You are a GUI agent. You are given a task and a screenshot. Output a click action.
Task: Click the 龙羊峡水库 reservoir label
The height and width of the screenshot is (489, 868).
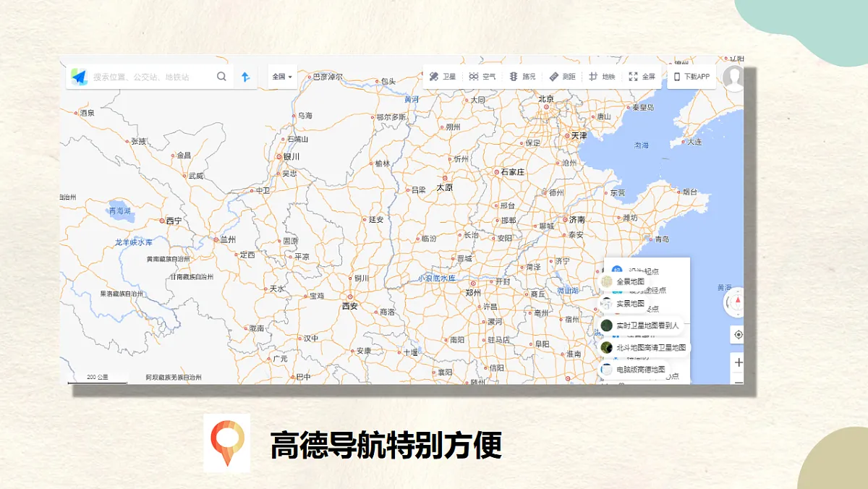click(x=134, y=242)
